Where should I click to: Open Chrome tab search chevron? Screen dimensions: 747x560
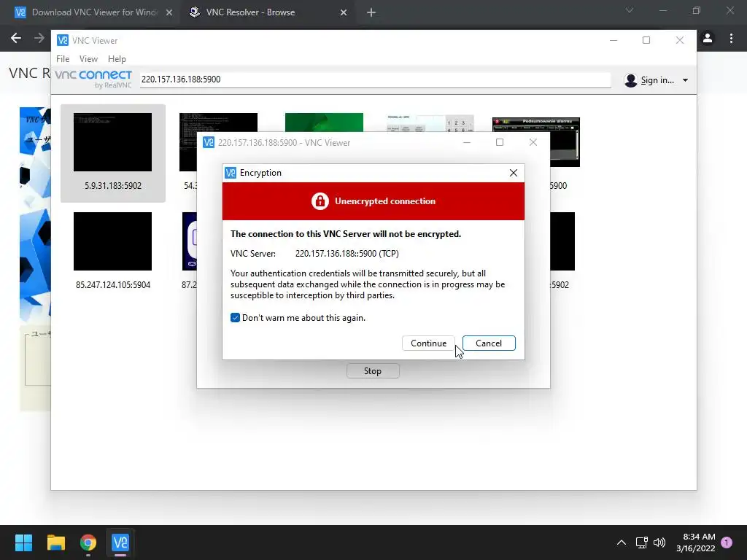(x=630, y=10)
